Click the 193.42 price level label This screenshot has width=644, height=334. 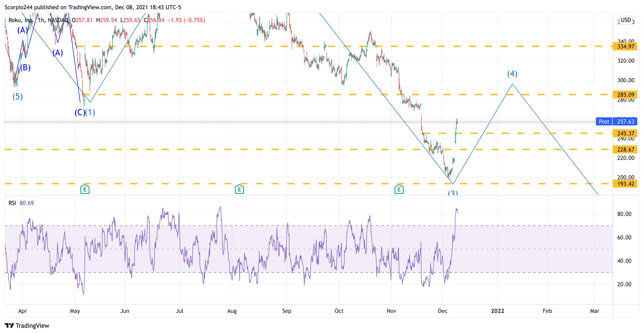pyautogui.click(x=625, y=184)
